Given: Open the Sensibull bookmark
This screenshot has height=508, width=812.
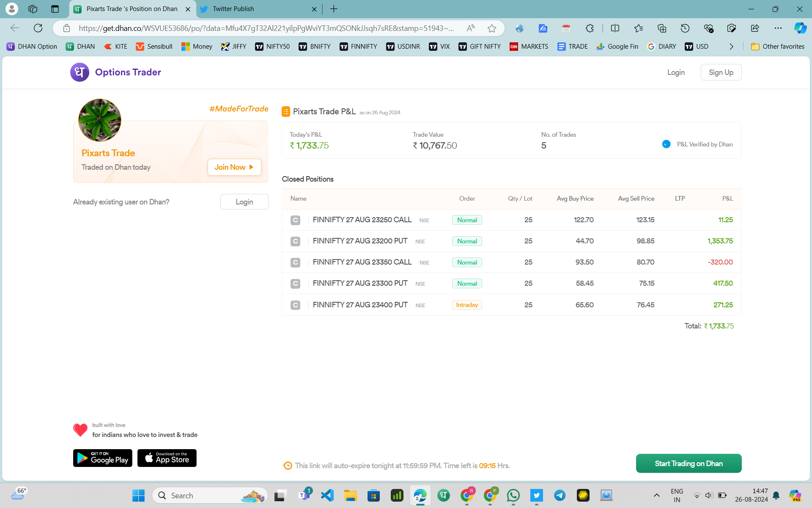Looking at the screenshot, I should 154,47.
